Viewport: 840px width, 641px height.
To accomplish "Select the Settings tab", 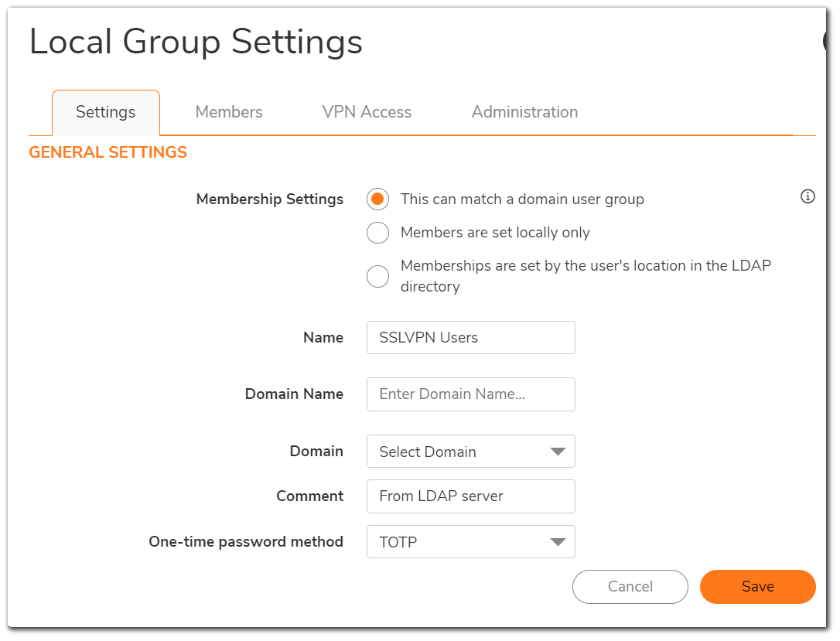I will tap(105, 111).
